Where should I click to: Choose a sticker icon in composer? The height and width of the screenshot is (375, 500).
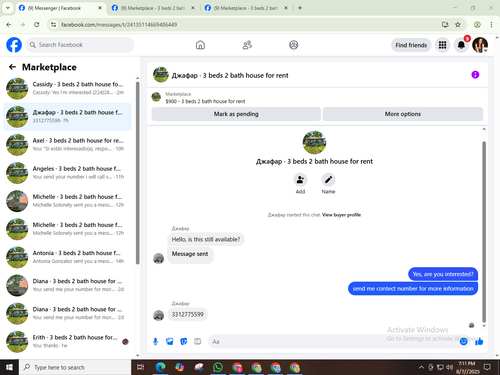click(x=184, y=341)
